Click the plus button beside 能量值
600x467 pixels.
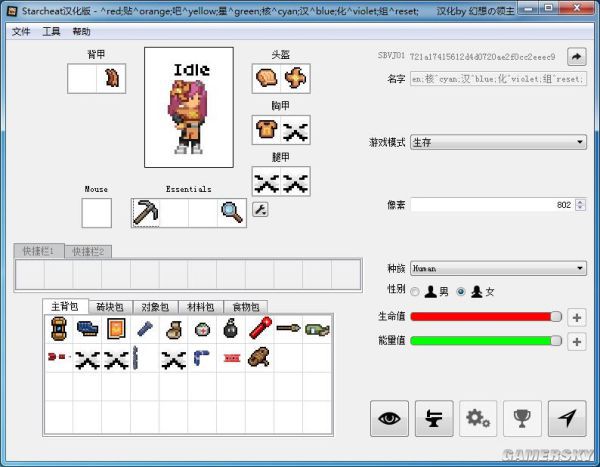coord(577,341)
